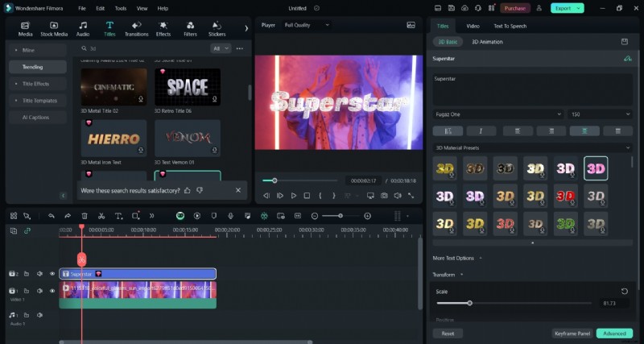Click the player volume speaker icon
The image size is (644, 344).
pyautogui.click(x=398, y=196)
